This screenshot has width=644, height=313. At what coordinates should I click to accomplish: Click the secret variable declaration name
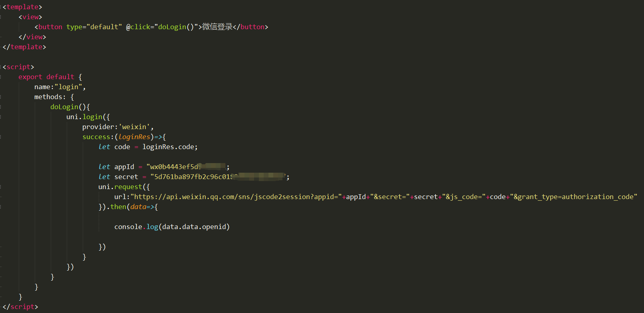pos(126,177)
